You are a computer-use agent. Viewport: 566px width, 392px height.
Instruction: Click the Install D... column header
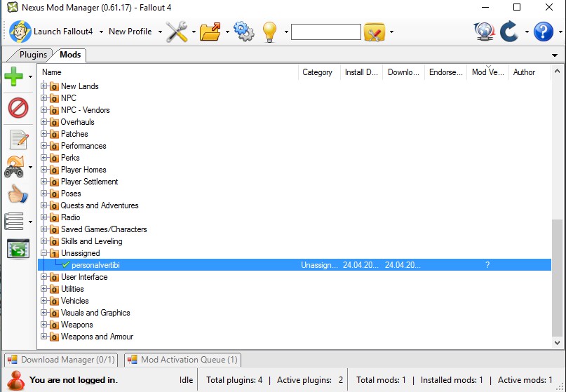(361, 72)
